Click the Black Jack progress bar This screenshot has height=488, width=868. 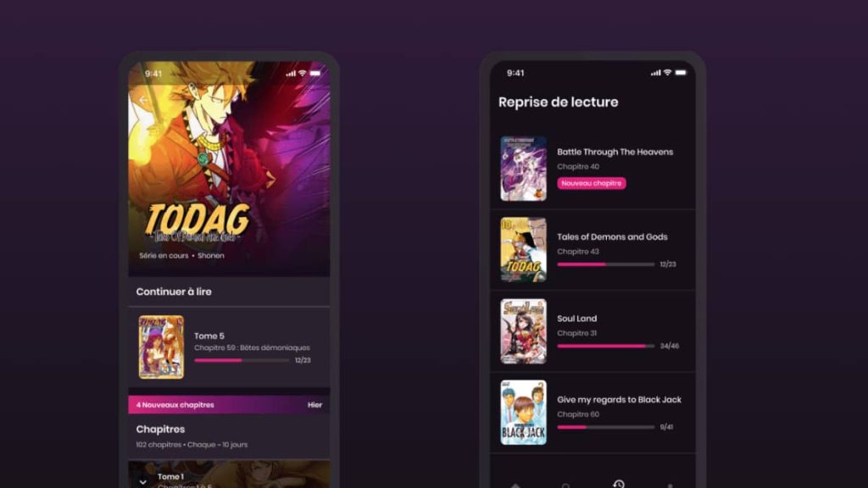605,427
